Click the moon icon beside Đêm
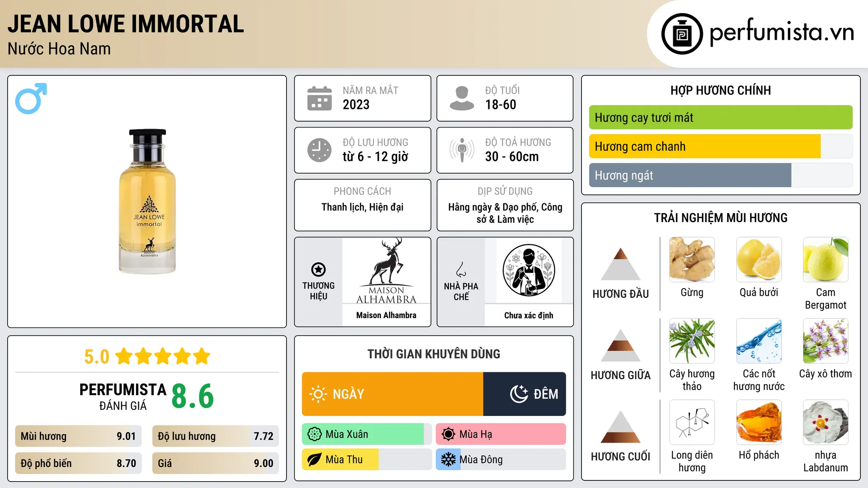 click(x=519, y=394)
